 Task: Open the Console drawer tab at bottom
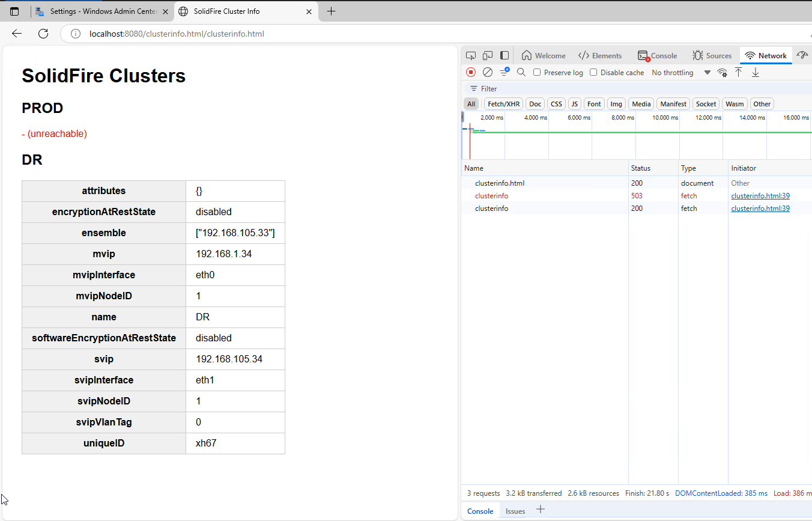coord(480,511)
